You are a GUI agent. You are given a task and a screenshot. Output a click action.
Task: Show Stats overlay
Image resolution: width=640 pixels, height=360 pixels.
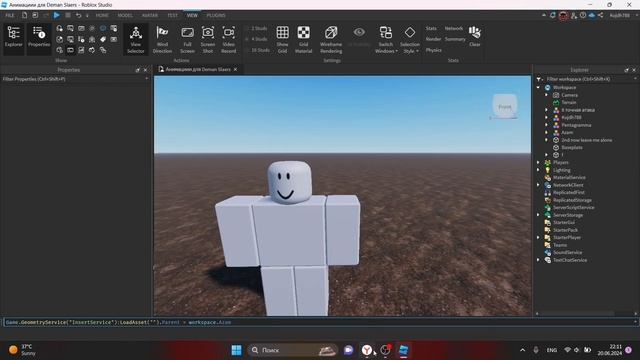(x=431, y=29)
